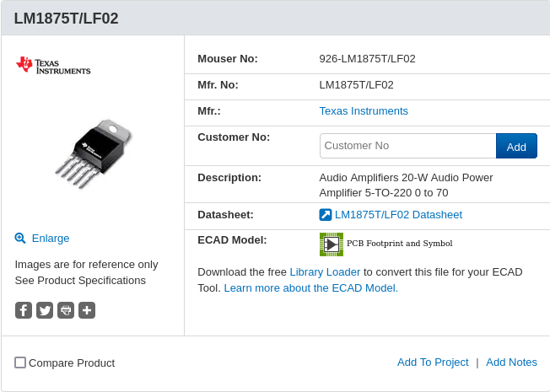The image size is (550, 392).
Task: Click the Enlarge magnifier icon
Action: click(20, 239)
